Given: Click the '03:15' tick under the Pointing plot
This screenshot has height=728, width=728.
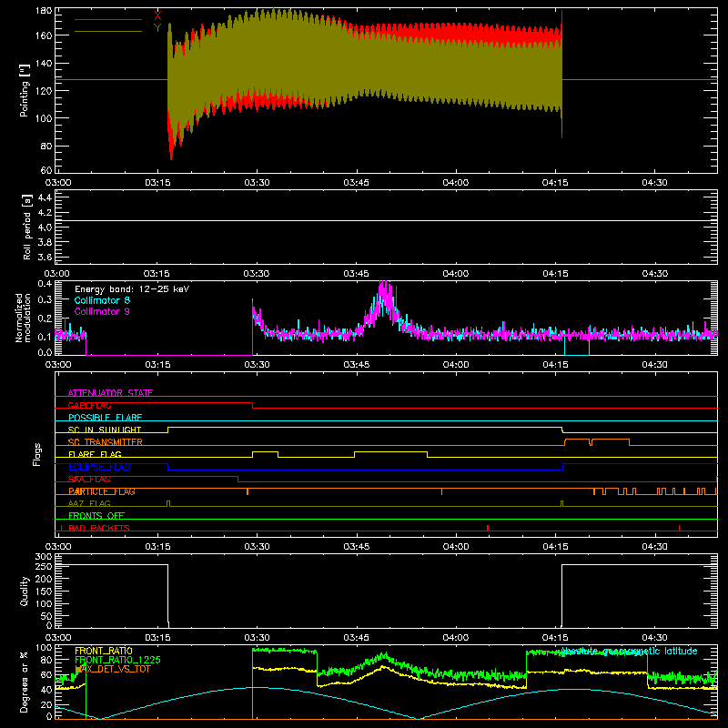Looking at the screenshot, I should (157, 183).
